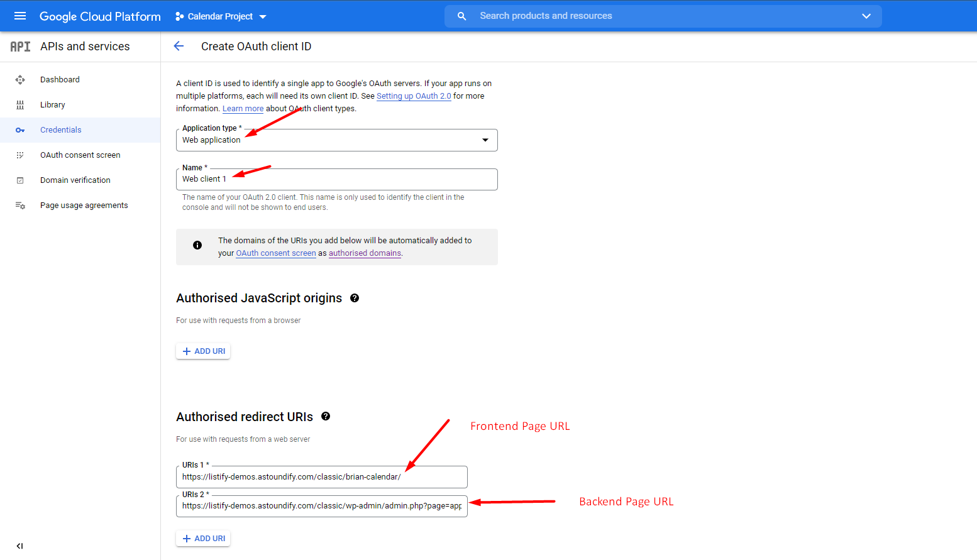This screenshot has width=977, height=560.
Task: Select Credentials in the sidebar
Action: coord(61,129)
